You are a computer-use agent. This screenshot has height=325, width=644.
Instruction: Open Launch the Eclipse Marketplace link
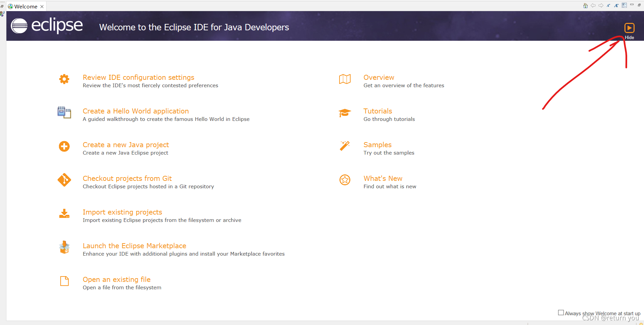[134, 246]
